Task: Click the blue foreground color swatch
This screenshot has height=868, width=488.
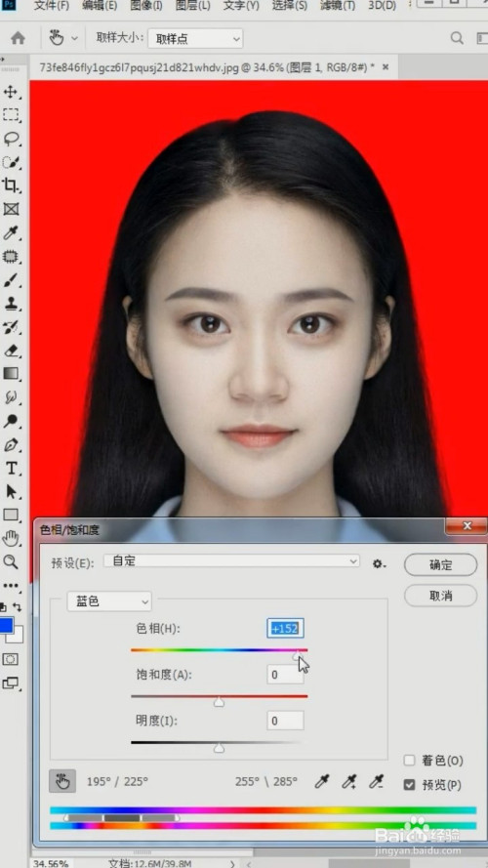Action: (6, 626)
